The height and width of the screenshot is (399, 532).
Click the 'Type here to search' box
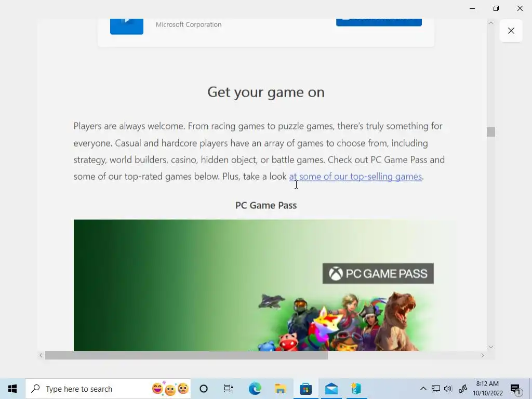(x=108, y=389)
